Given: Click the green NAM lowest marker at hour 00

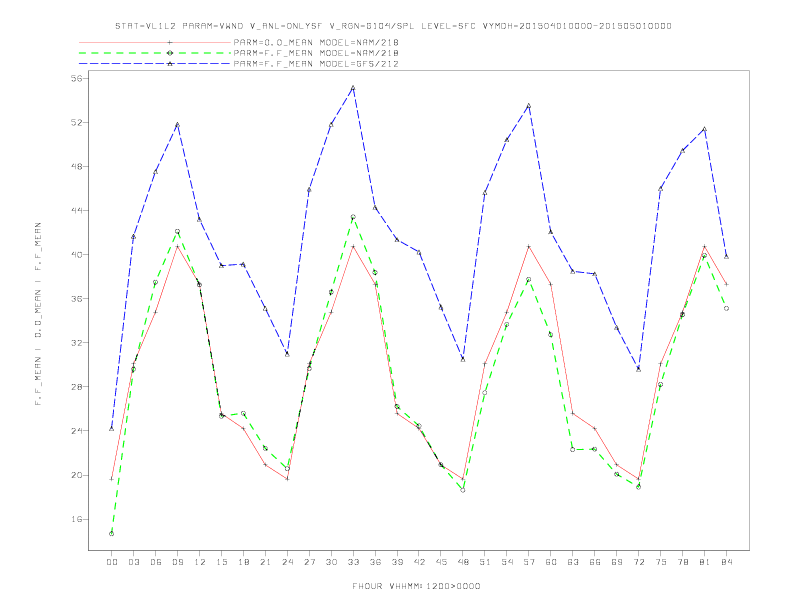Looking at the screenshot, I should tap(112, 534).
